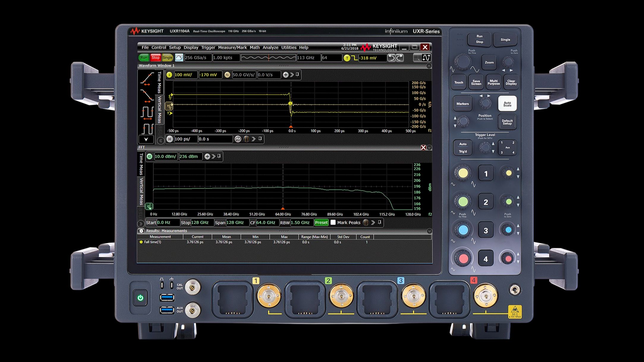Click the rise time measurement icon
Screen dimensions: 644x362
pyautogui.click(x=147, y=78)
